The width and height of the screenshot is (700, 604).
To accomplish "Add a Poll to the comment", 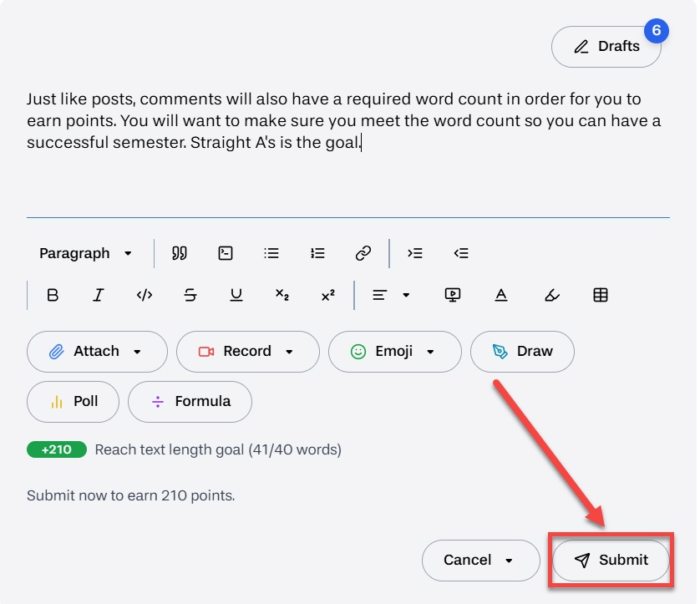I will point(73,402).
